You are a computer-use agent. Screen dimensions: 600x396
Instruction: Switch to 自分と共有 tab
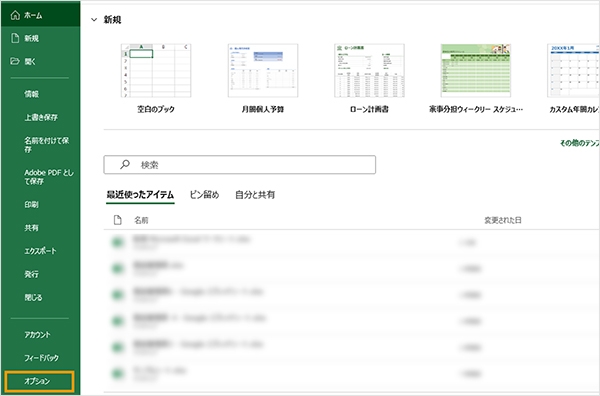coord(255,195)
